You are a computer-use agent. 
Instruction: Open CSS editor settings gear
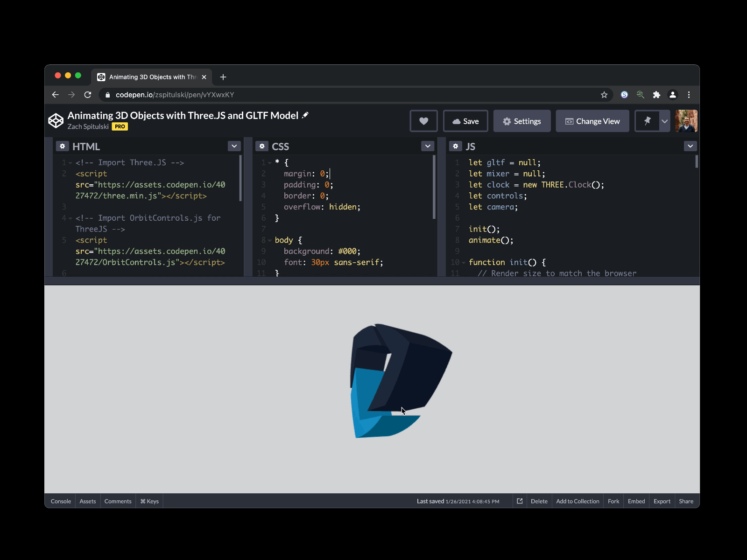(x=262, y=147)
